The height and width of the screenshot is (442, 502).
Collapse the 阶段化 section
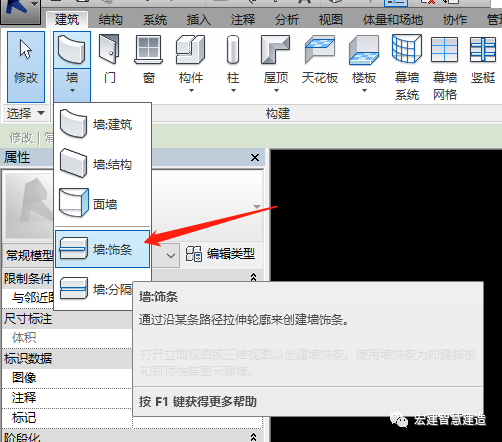point(253,437)
